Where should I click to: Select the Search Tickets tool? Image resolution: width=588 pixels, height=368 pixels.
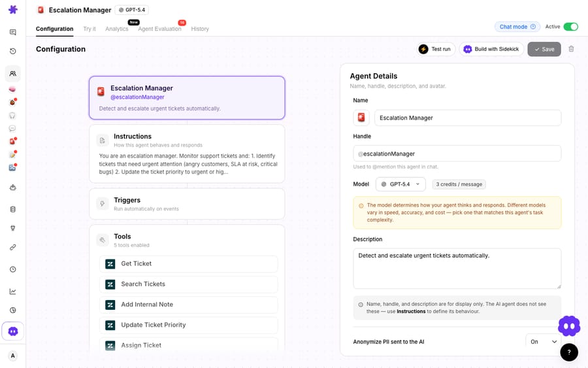(189, 284)
